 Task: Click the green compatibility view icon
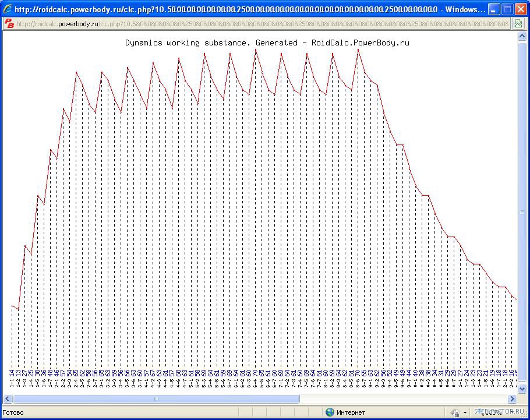[x=518, y=24]
